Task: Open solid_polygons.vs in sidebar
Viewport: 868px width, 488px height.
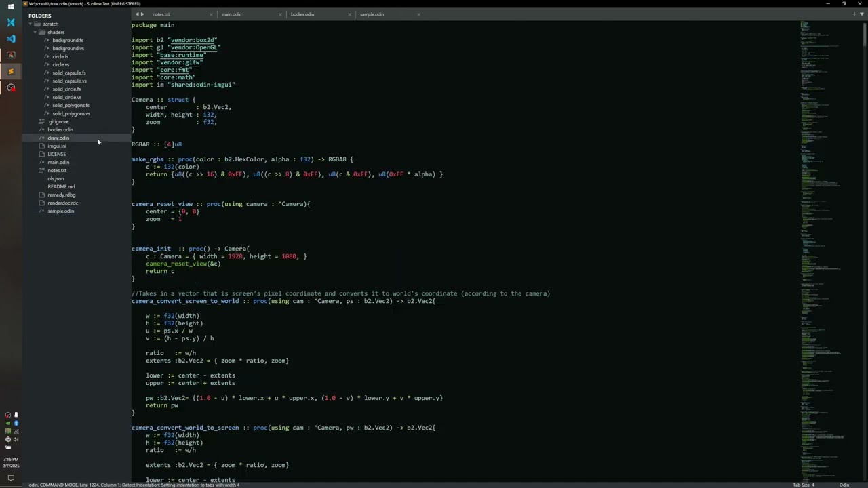Action: [x=71, y=113]
